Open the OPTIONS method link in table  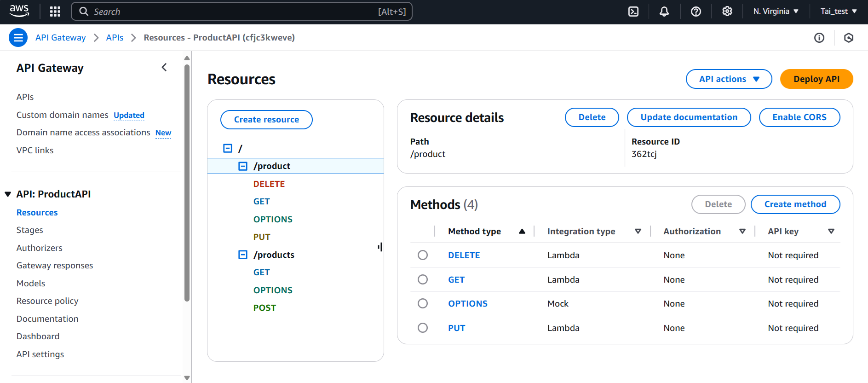coord(468,304)
